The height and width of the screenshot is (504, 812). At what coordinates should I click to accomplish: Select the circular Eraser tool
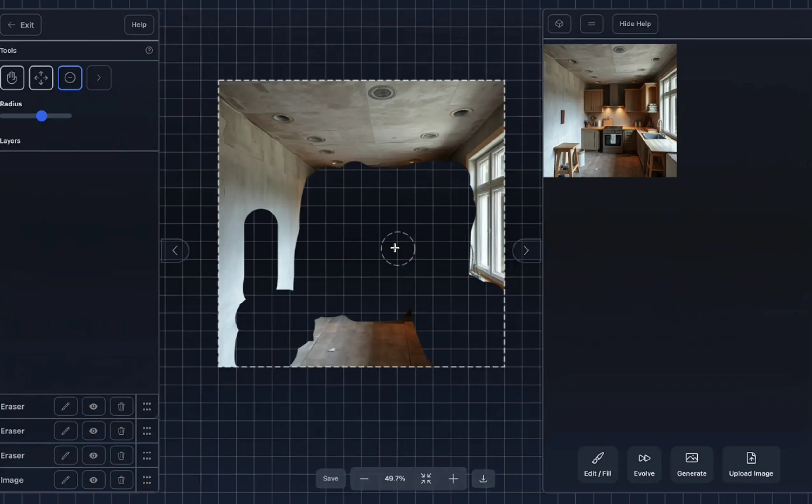[x=70, y=78]
